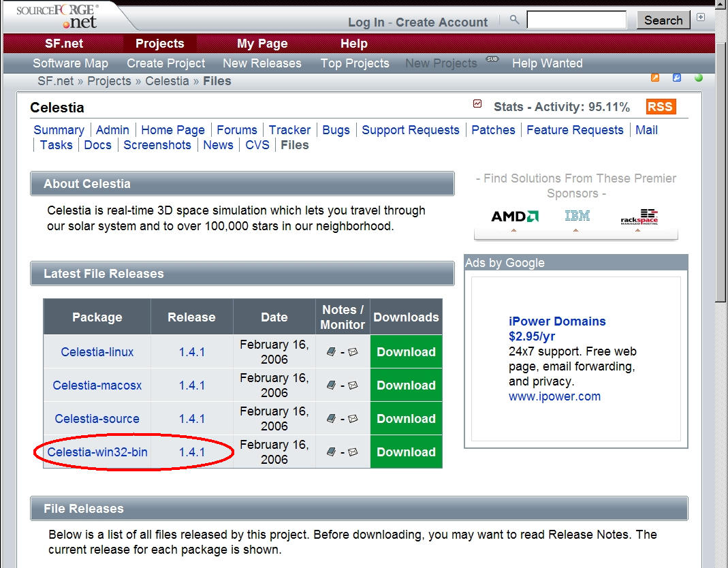Click the IBM sponsor logo
This screenshot has width=728, height=568.
(x=577, y=215)
